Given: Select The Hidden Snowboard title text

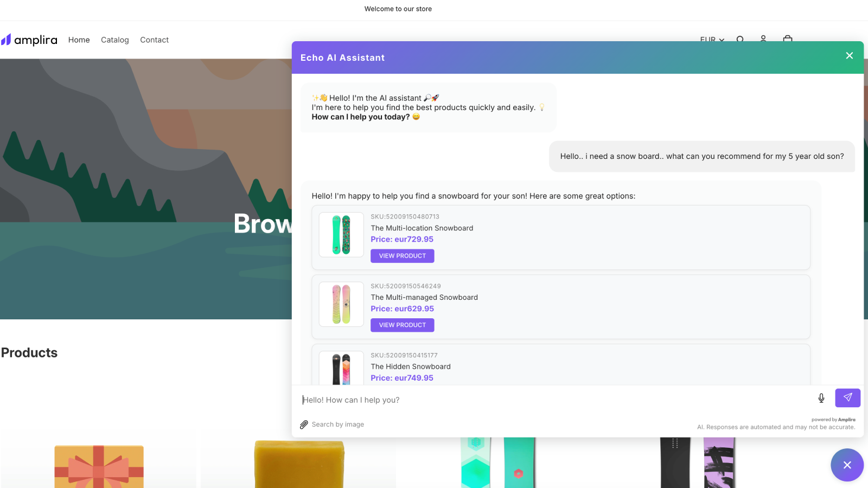Looking at the screenshot, I should coord(411,367).
